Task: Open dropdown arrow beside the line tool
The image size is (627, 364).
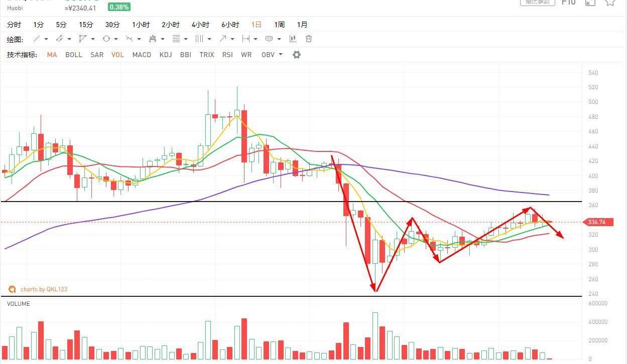Action: [x=46, y=39]
